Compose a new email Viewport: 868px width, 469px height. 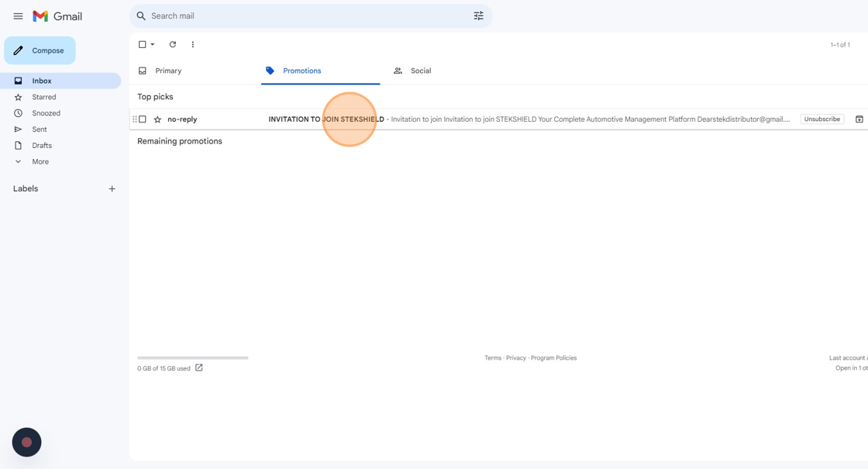[x=40, y=50]
